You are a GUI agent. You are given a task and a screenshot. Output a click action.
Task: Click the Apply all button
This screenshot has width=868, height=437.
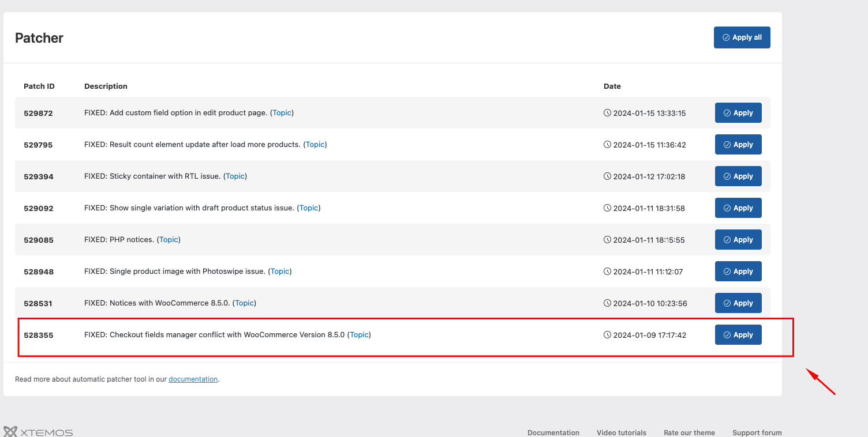[x=742, y=37]
